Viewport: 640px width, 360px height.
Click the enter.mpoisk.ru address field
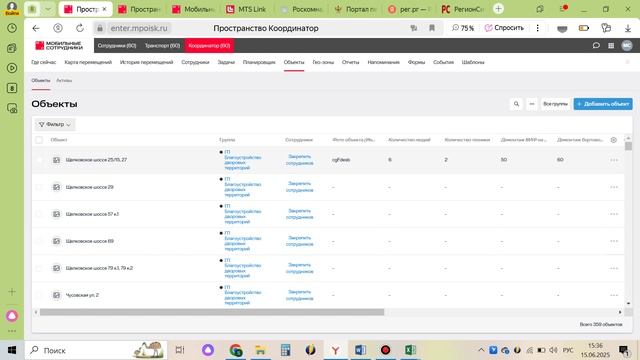(139, 28)
